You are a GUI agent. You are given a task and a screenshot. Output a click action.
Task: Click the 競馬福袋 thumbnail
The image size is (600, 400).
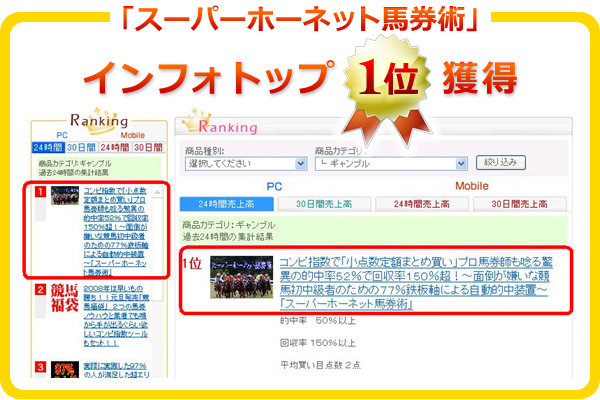(64, 298)
